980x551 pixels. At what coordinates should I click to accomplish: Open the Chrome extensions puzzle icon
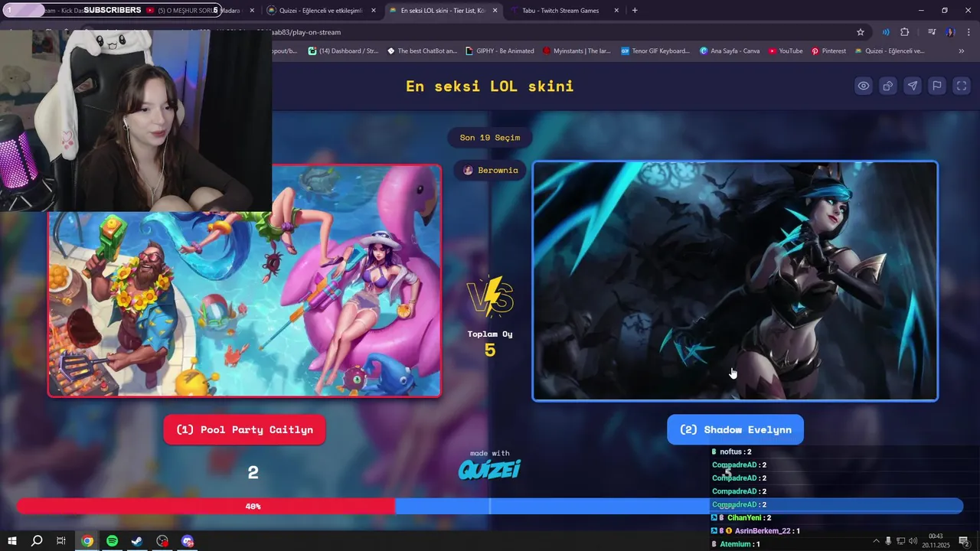[x=905, y=32]
